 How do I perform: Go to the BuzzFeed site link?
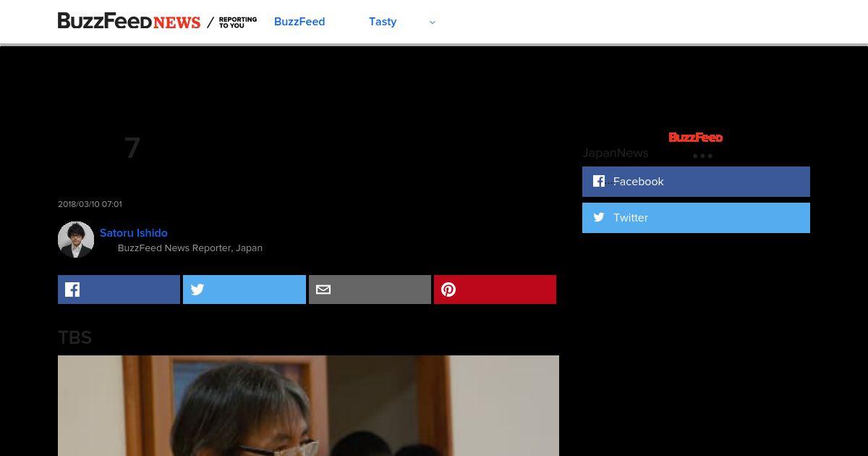(x=299, y=22)
